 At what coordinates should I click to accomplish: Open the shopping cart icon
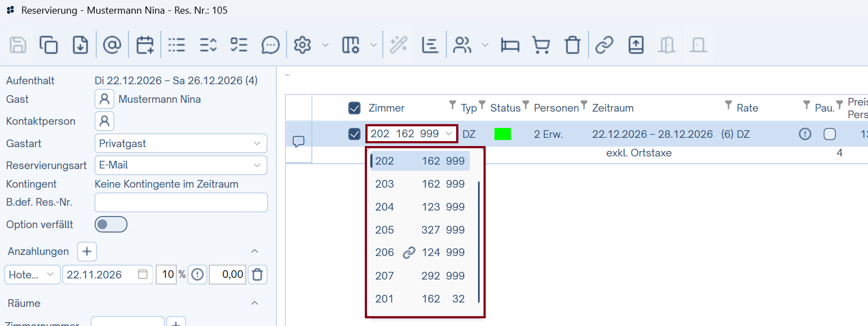541,45
